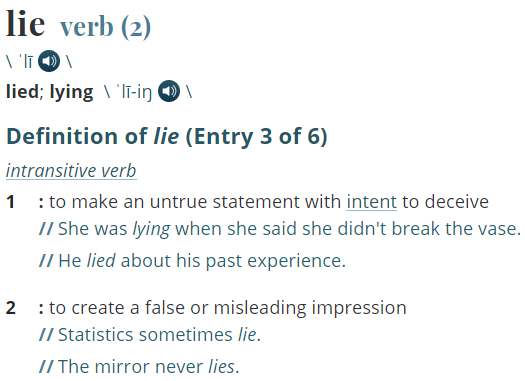Click the phonetic spelling lī-iŋ
This screenshot has height=381, width=525.
click(134, 92)
